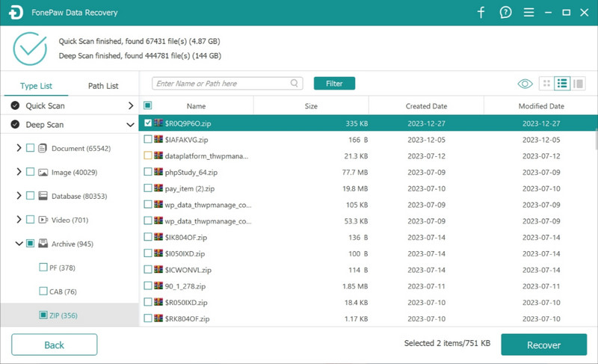This screenshot has height=364, width=598.
Task: Click archive icon of $RK804OF.zip
Action: (x=158, y=318)
